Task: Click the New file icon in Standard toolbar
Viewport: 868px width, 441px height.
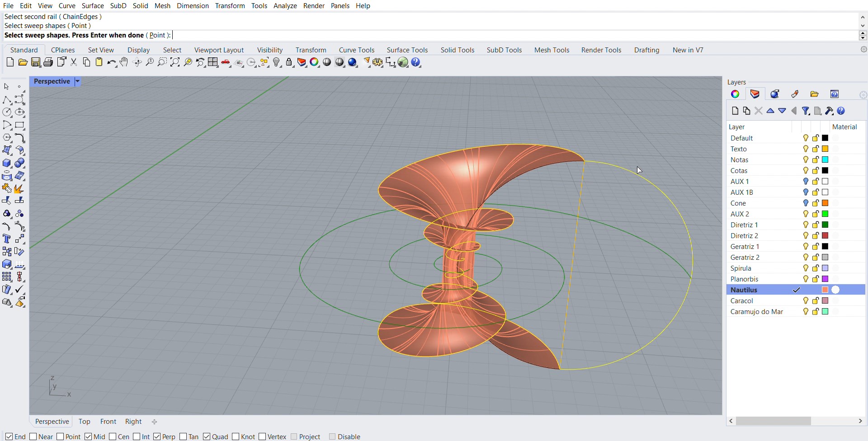Action: pos(10,62)
